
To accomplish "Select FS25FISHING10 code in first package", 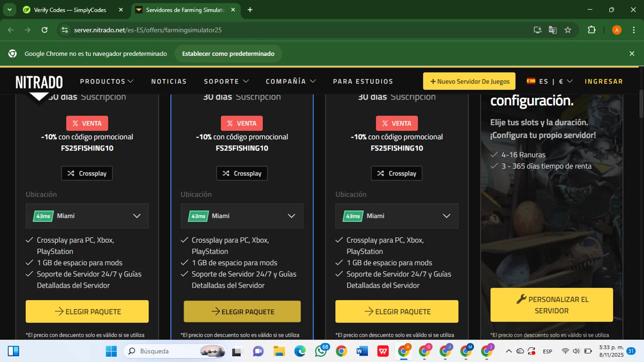I will [87, 148].
